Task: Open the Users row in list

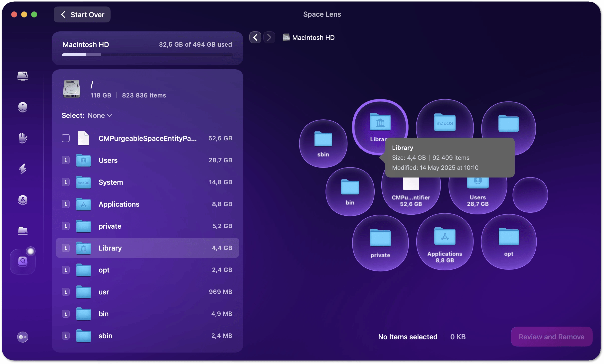Action: pyautogui.click(x=147, y=160)
